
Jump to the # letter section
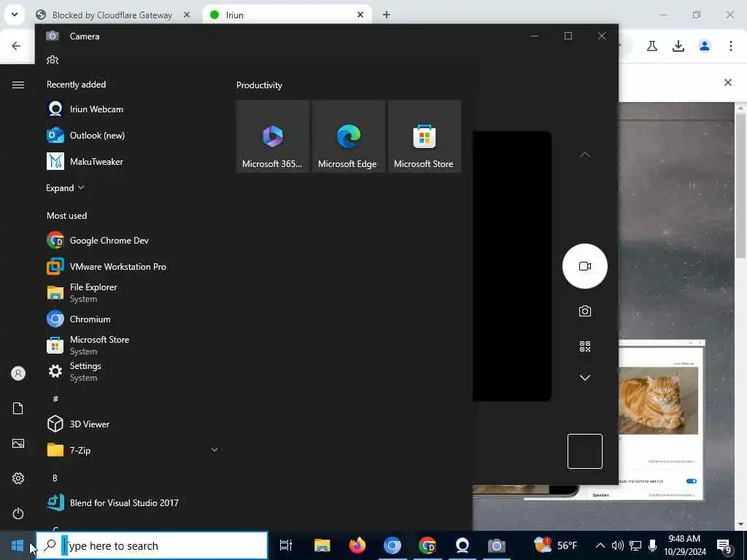[55, 399]
